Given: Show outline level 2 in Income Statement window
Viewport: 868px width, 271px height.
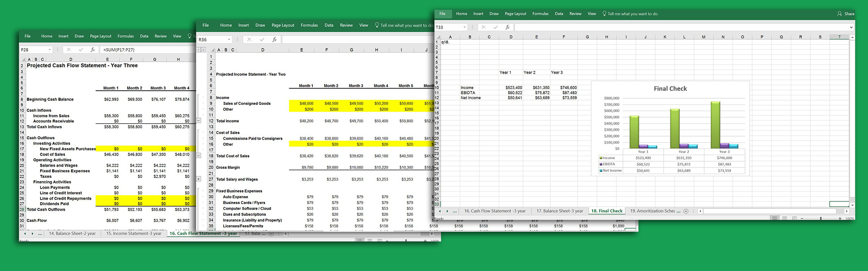Looking at the screenshot, I should pyautogui.click(x=203, y=50).
